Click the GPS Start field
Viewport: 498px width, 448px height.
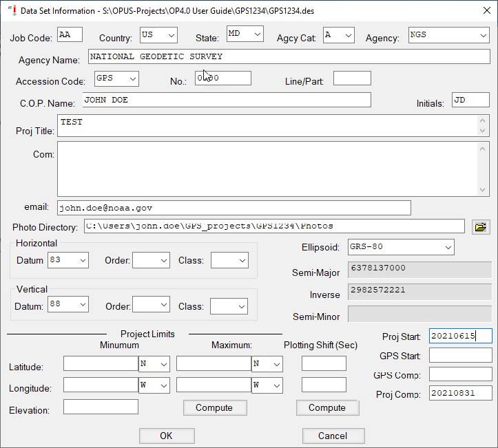click(461, 355)
